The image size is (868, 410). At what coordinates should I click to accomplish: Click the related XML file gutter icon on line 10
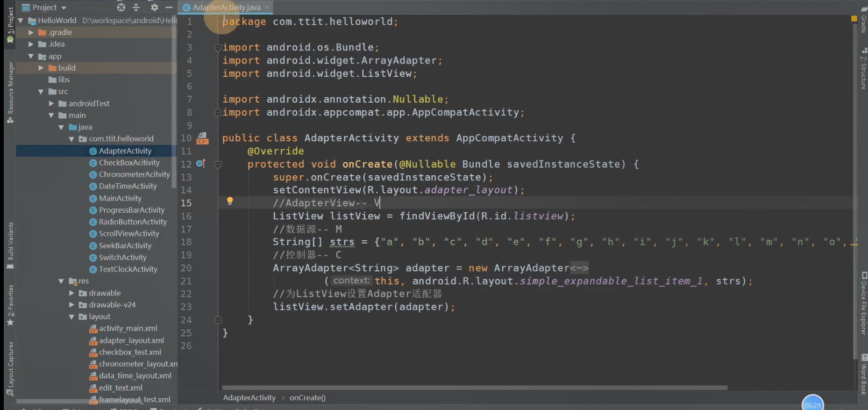tap(202, 138)
